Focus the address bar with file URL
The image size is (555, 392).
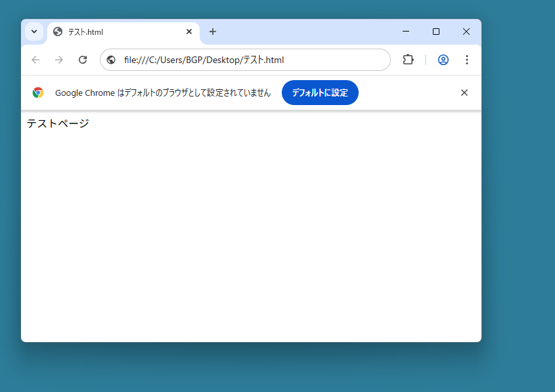pyautogui.click(x=250, y=60)
